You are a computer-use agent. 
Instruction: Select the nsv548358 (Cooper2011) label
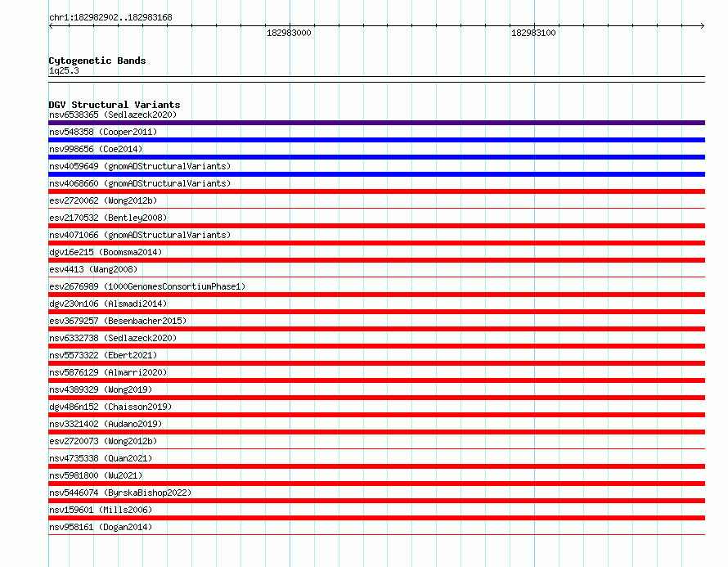(x=103, y=132)
